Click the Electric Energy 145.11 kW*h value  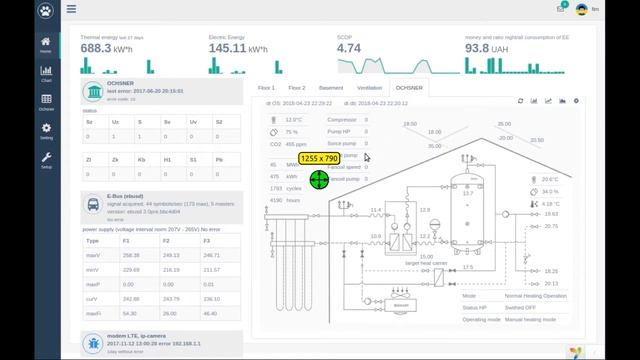[x=238, y=49]
